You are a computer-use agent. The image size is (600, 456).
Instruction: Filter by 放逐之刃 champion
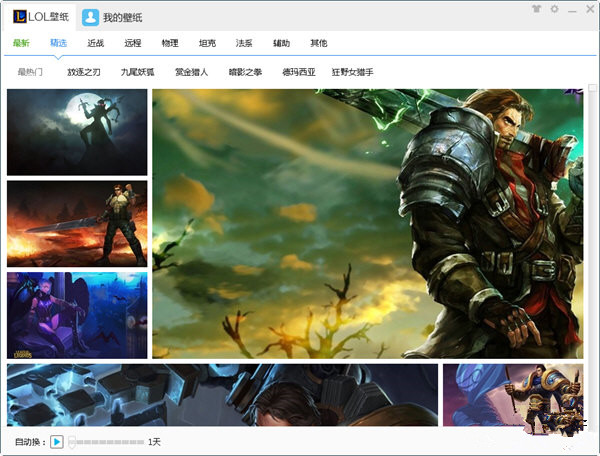(84, 72)
